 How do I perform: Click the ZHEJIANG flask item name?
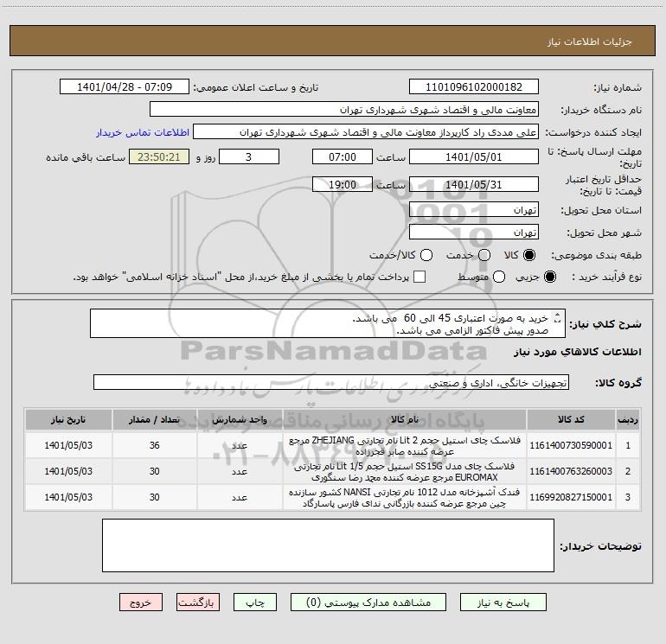pos(405,446)
